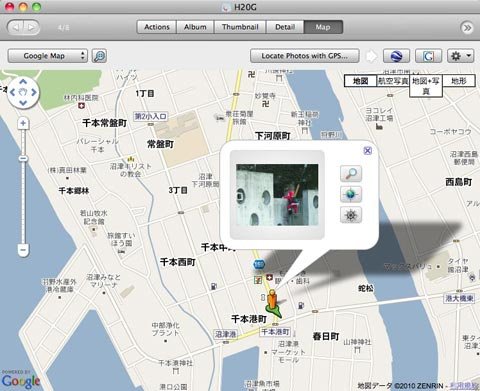This screenshot has height=391, width=480.
Task: Open the gear settings dropdown
Action: (460, 56)
